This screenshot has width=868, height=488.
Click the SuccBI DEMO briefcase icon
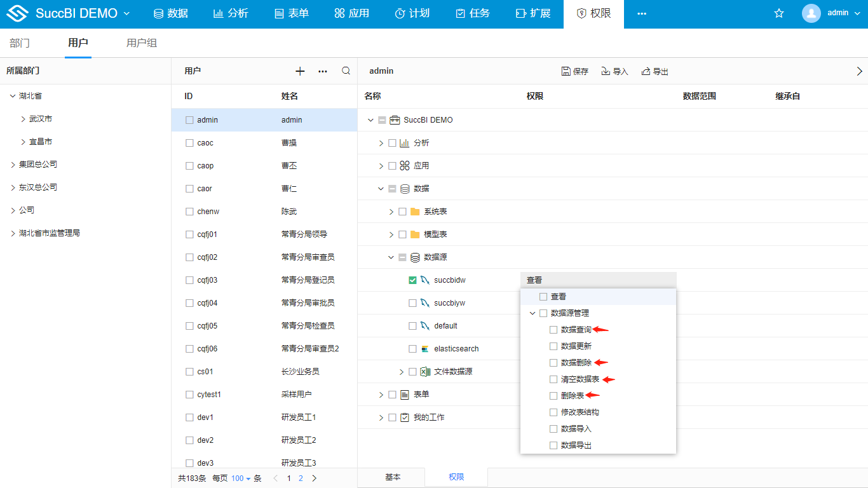394,120
